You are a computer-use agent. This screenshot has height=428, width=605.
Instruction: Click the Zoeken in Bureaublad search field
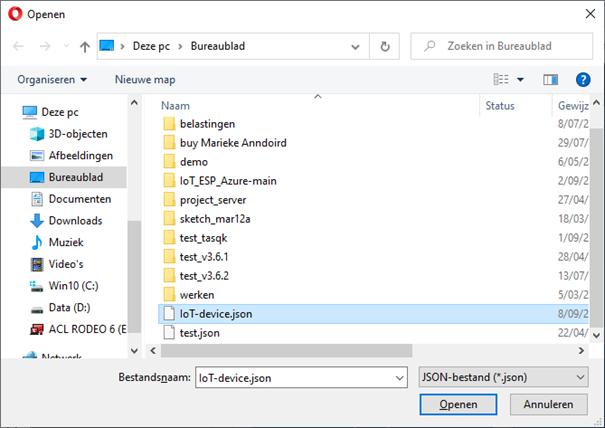point(502,46)
